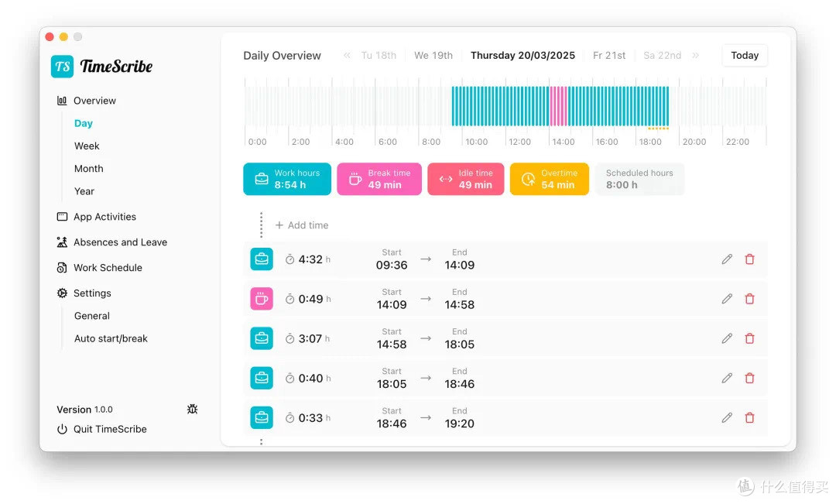Add time entry at top of list
Screen dimensions: 836x504
tap(302, 225)
